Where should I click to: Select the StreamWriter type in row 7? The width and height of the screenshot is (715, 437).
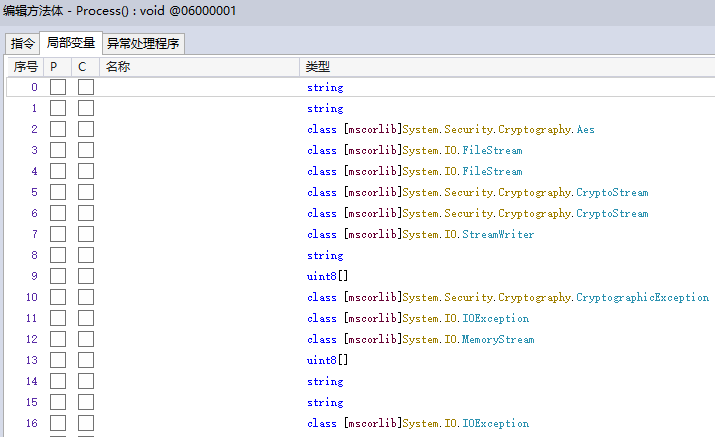[x=420, y=234]
